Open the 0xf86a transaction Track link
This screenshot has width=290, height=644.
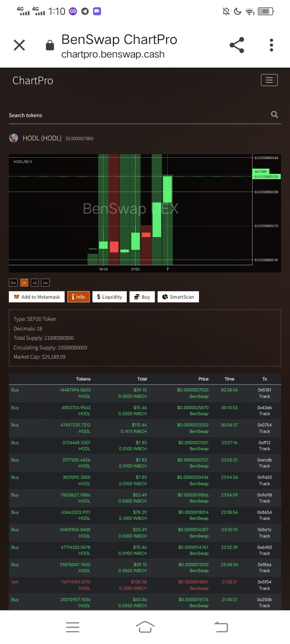coord(265,571)
